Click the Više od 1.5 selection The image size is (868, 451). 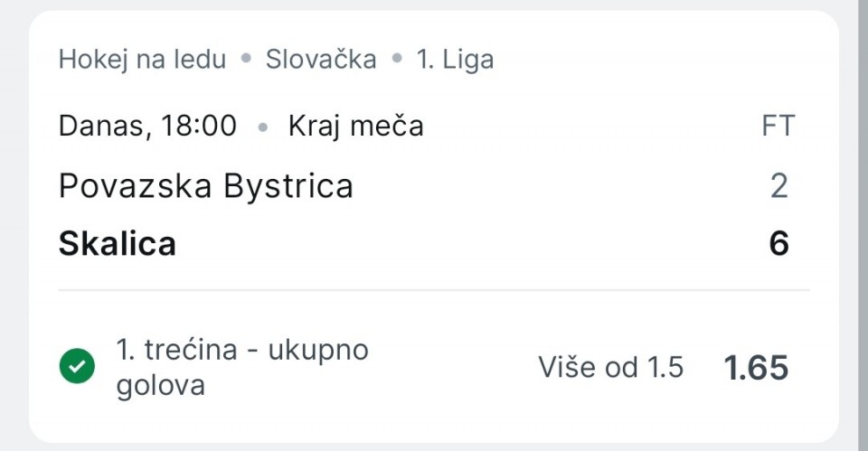coord(610,368)
